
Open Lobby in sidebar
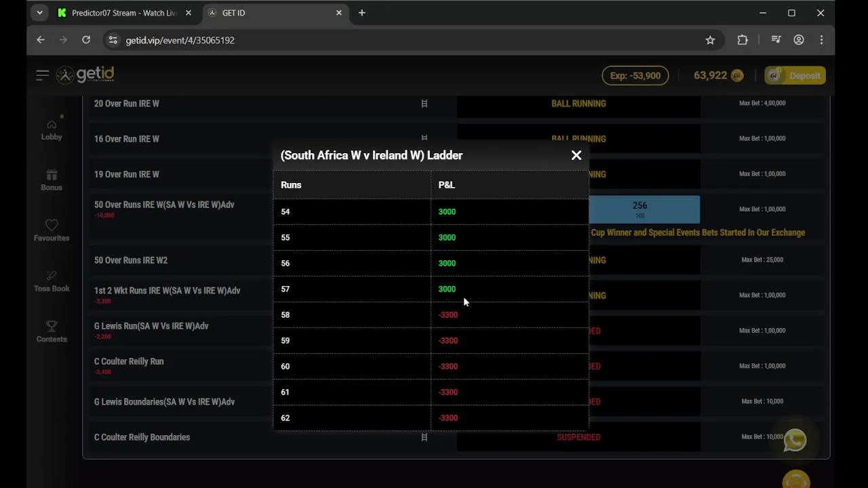point(52,130)
